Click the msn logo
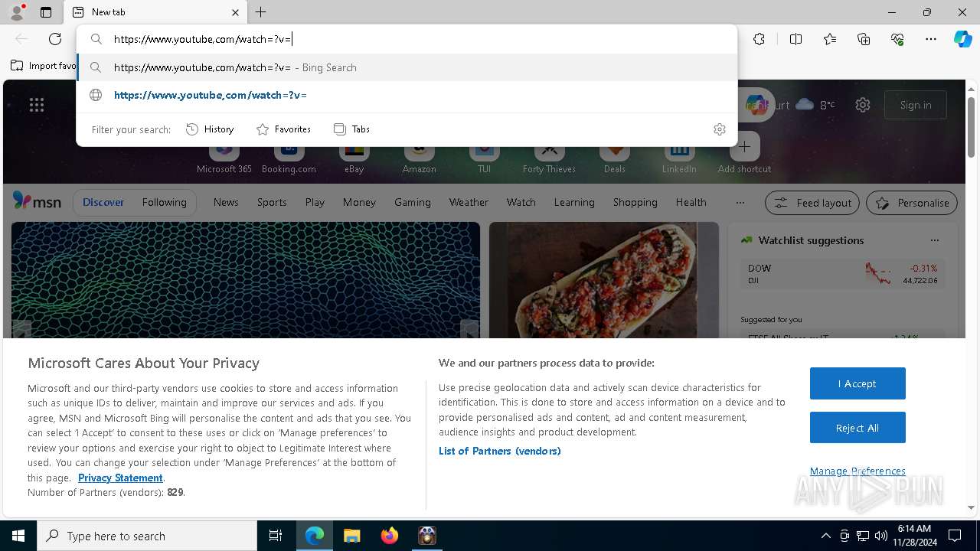 tap(37, 201)
